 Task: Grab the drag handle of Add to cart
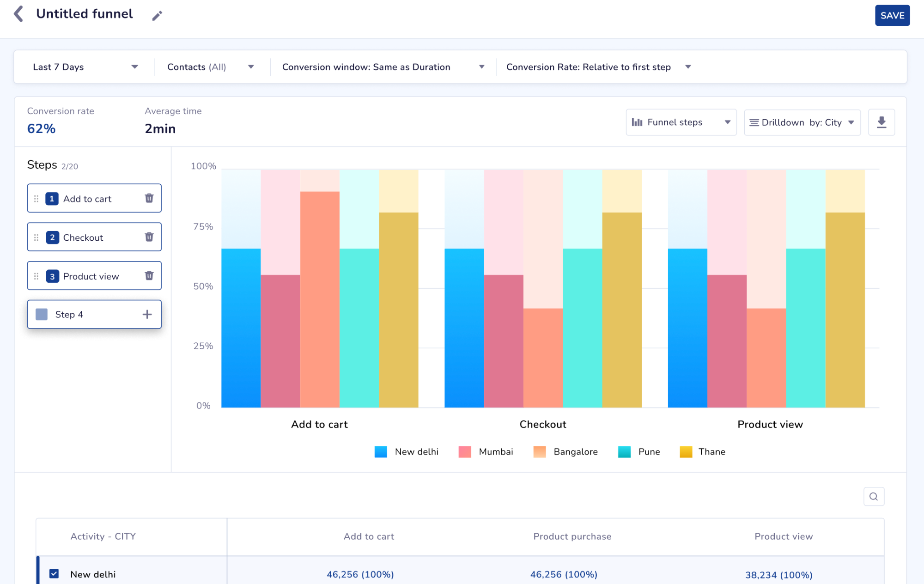point(36,199)
